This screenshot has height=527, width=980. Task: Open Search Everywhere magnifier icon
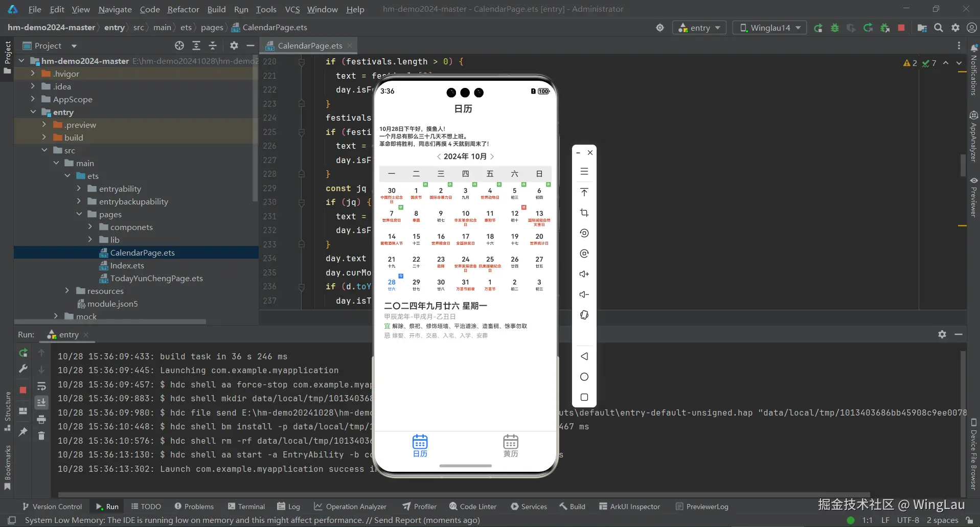click(939, 28)
